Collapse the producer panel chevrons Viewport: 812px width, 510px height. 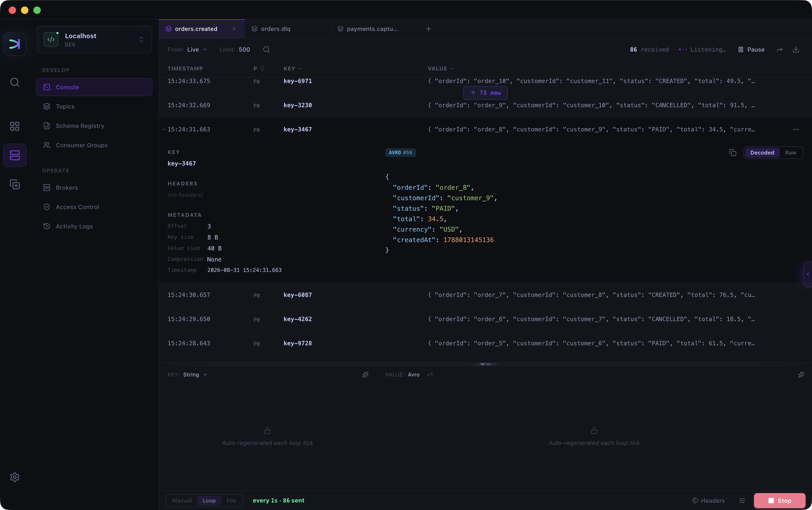tap(485, 364)
